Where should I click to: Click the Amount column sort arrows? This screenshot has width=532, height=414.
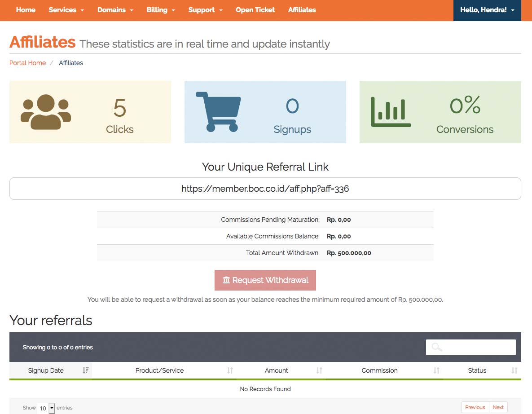(x=319, y=370)
